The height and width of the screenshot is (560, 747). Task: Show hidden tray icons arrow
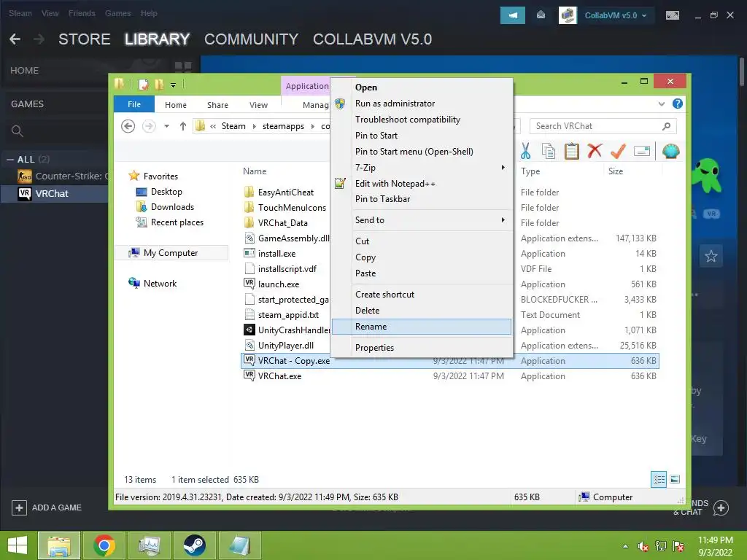625,546
